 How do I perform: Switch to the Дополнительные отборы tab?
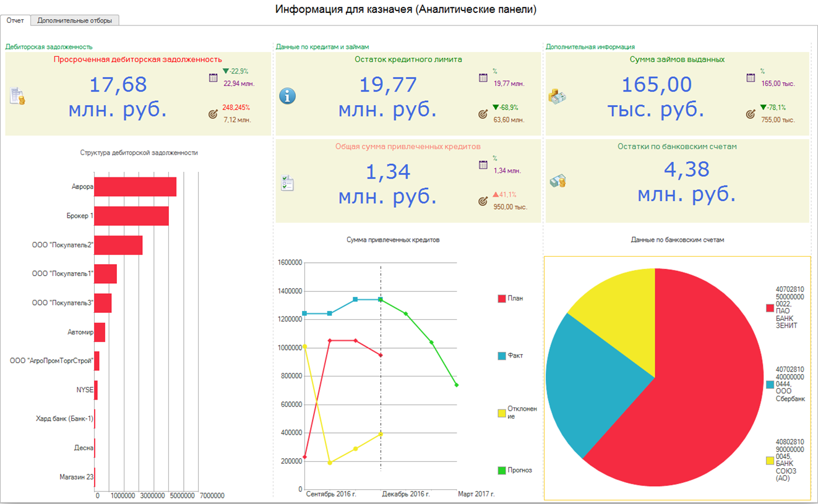tap(74, 20)
